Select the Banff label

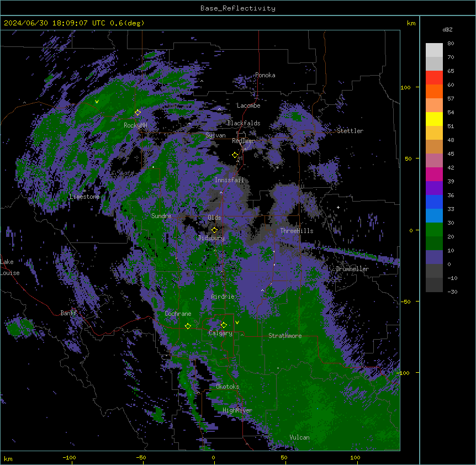68,313
